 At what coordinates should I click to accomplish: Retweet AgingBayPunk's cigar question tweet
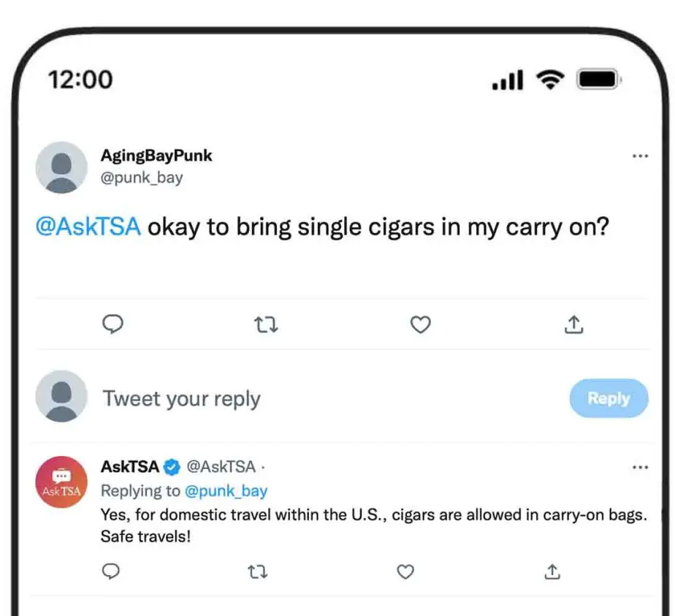click(x=266, y=324)
